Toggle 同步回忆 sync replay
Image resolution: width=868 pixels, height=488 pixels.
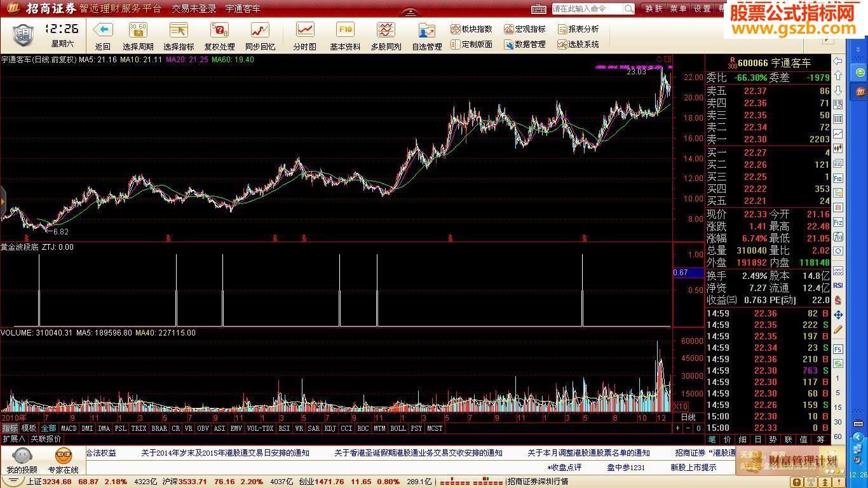(x=260, y=36)
